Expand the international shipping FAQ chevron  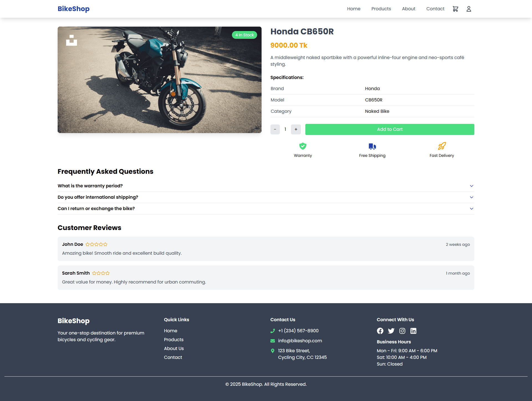coord(472,197)
